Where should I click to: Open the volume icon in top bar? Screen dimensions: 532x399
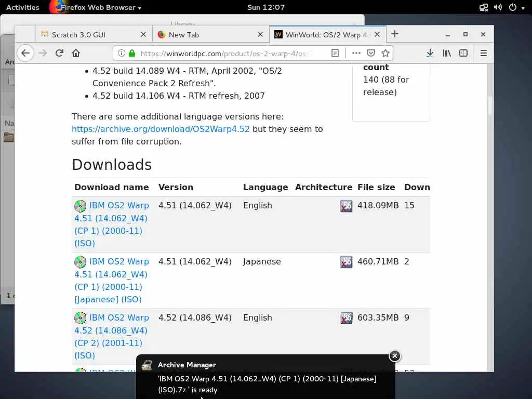498,7
